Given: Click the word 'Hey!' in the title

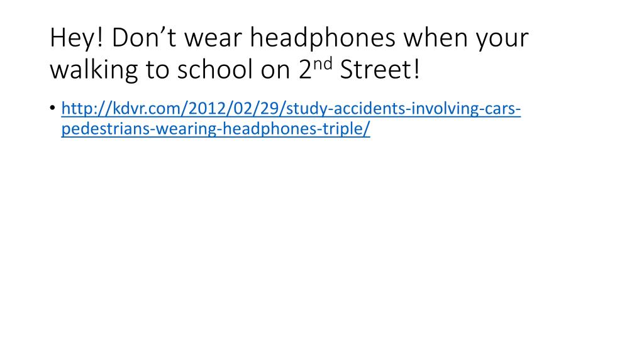Looking at the screenshot, I should pos(76,38).
